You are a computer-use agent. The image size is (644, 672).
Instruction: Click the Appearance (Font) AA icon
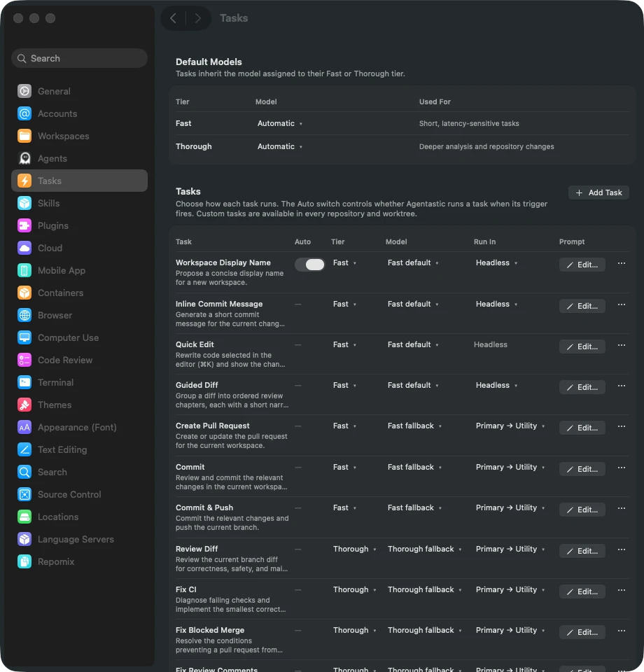24,427
